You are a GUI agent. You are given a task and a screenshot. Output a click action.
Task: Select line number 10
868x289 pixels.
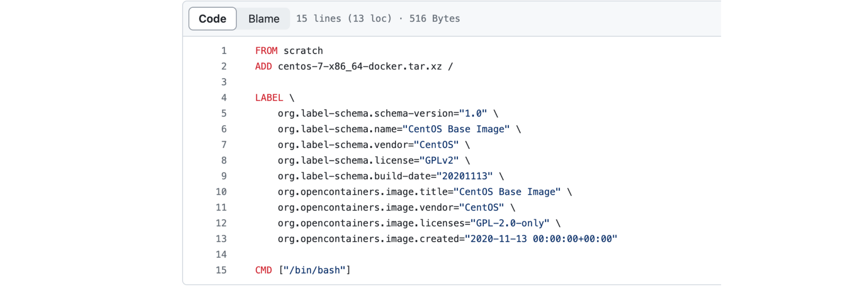[221, 191]
